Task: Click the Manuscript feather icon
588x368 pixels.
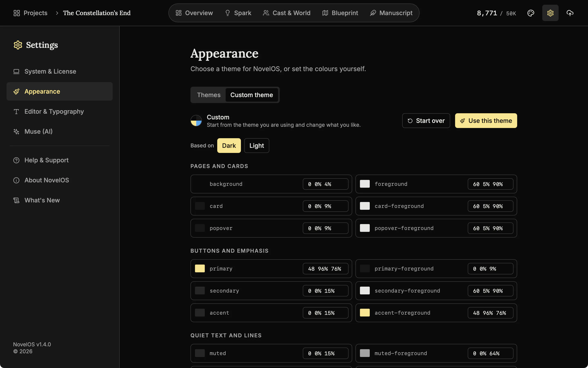Action: pyautogui.click(x=373, y=13)
